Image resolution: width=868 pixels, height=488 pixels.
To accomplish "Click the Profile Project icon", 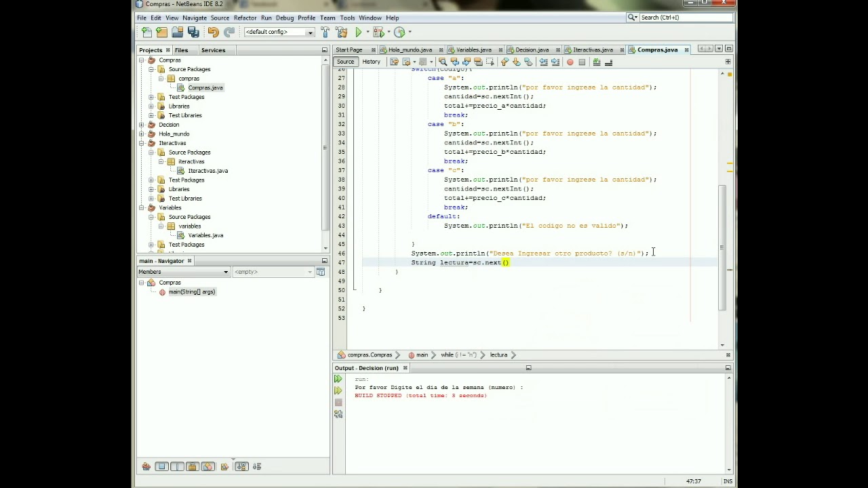I will point(399,32).
